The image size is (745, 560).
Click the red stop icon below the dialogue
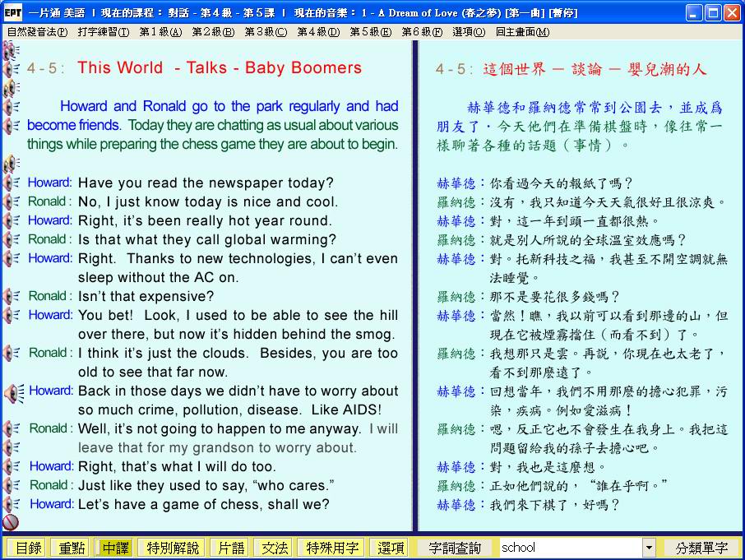click(x=11, y=522)
